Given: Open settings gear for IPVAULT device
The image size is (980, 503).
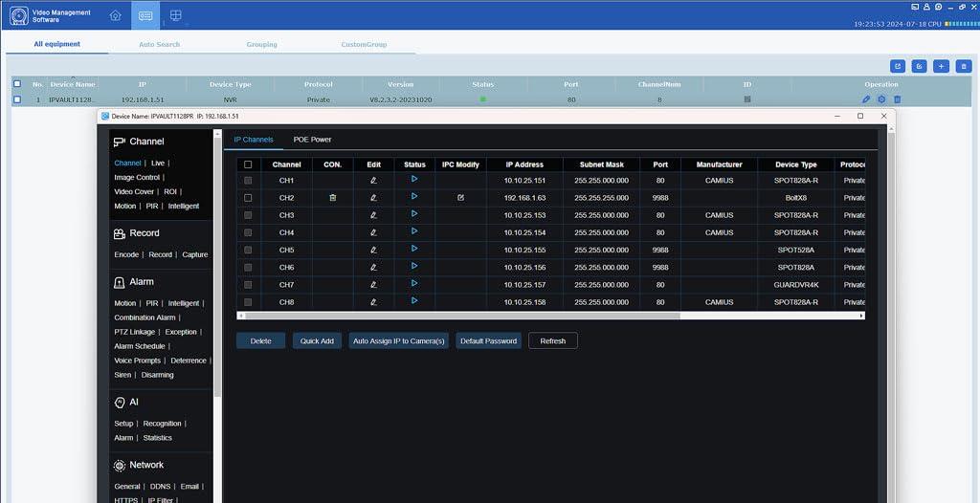Looking at the screenshot, I should tap(881, 99).
